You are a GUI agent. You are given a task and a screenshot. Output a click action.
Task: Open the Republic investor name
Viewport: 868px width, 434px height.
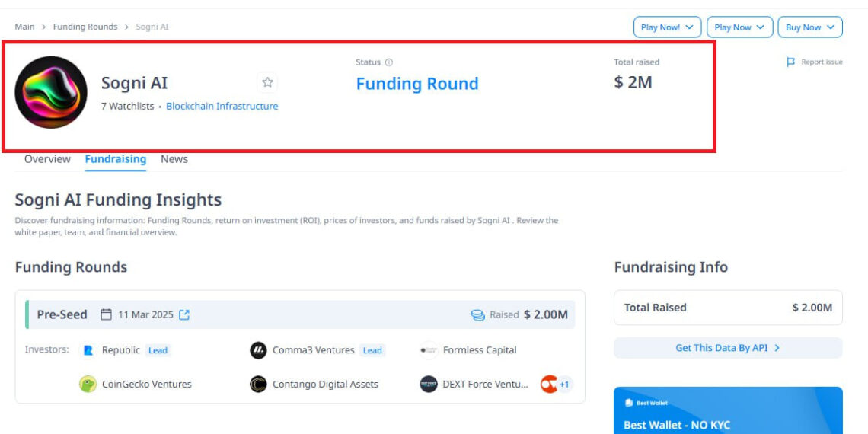pos(120,350)
